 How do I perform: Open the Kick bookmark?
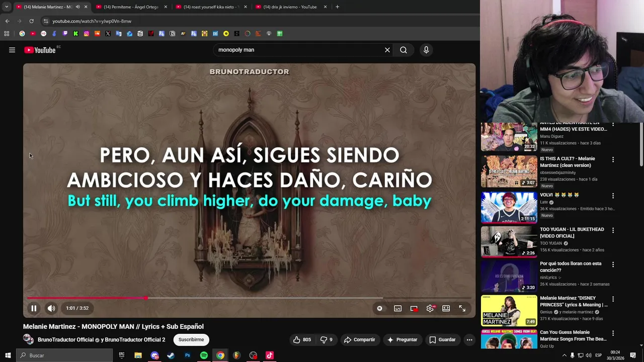click(75, 34)
